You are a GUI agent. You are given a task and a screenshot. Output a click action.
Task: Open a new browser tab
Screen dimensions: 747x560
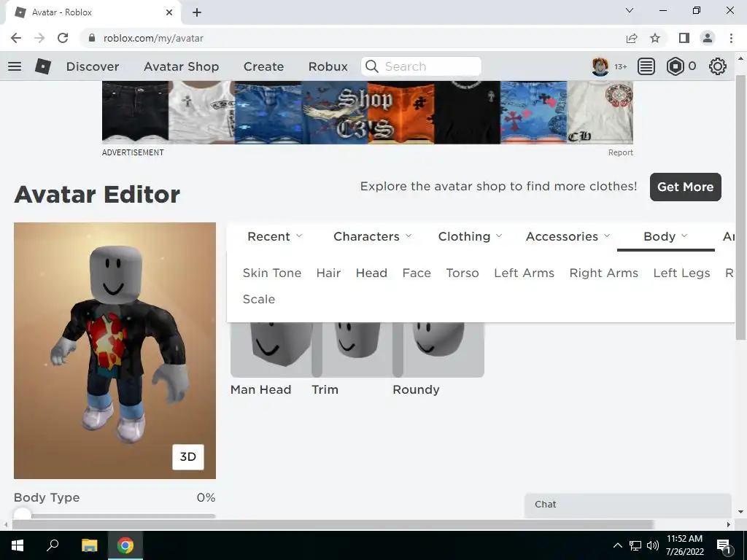coord(197,12)
